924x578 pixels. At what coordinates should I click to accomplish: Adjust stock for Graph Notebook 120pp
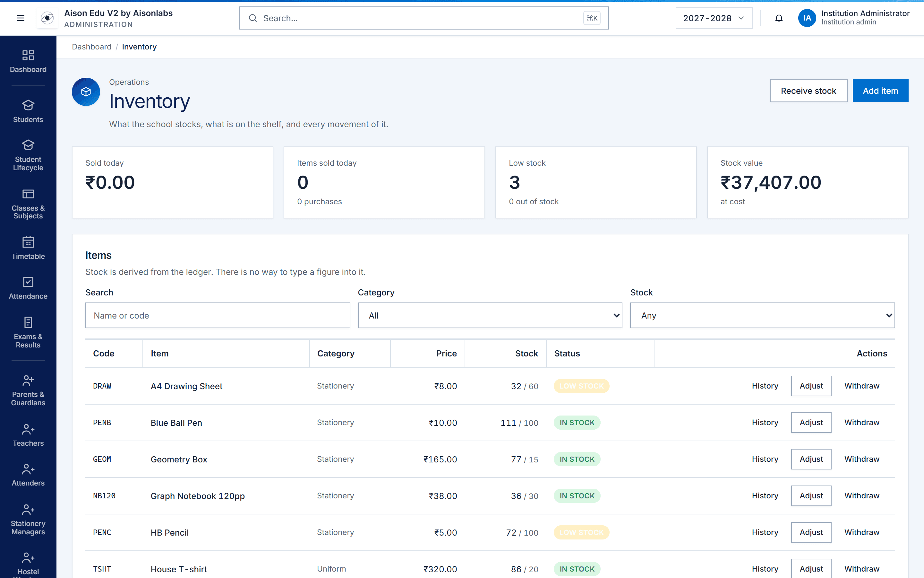tap(811, 496)
